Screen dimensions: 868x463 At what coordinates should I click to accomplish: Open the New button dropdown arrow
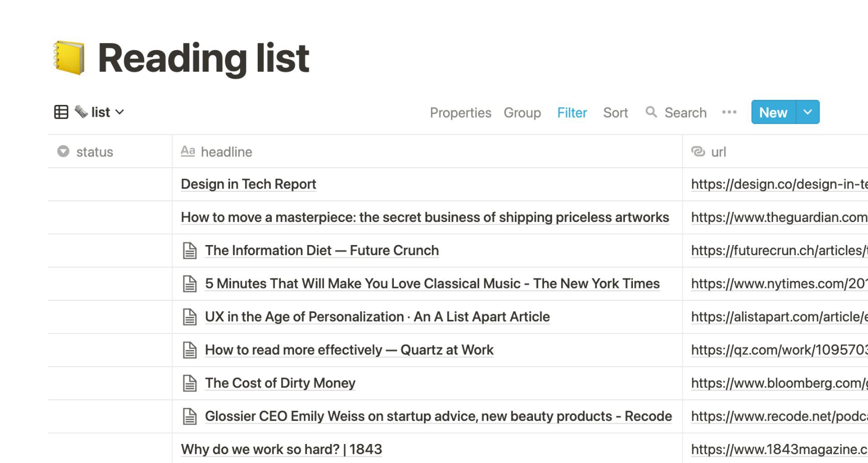[x=807, y=112]
